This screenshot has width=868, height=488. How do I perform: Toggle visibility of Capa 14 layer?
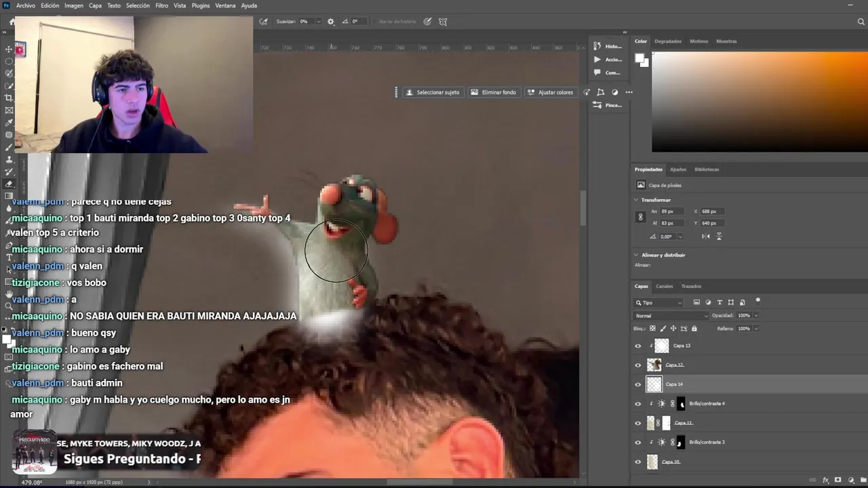(x=637, y=384)
